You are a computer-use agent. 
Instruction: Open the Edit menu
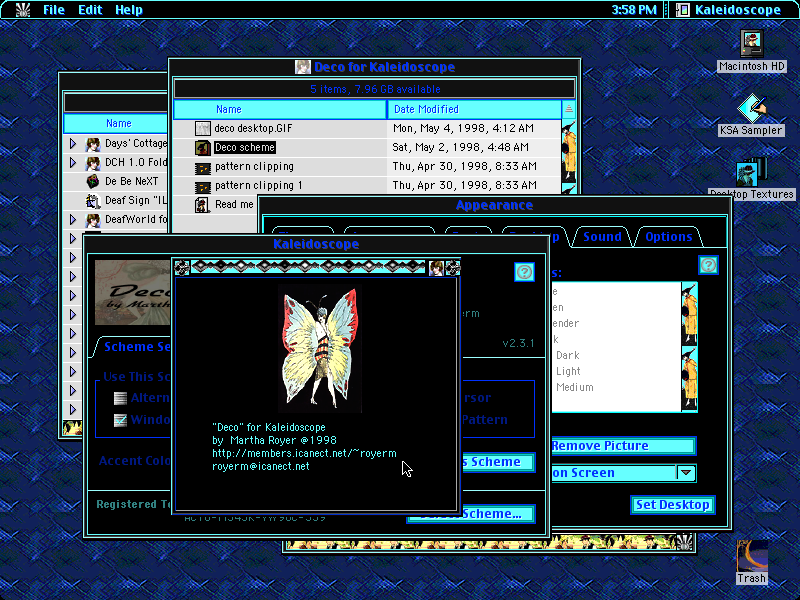click(x=90, y=10)
